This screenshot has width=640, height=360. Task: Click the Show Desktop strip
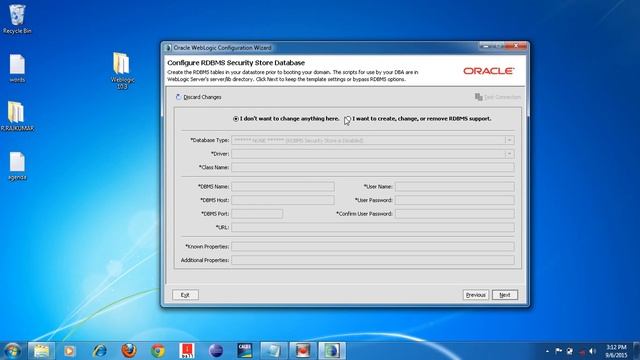click(x=637, y=351)
